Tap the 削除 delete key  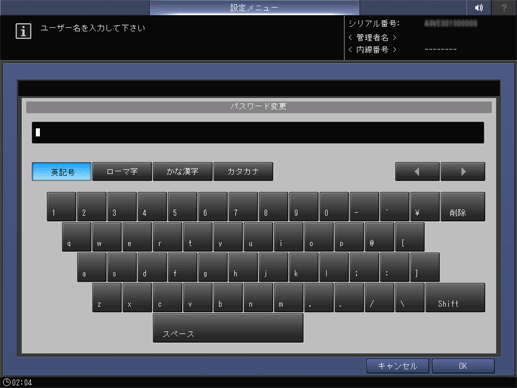463,207
